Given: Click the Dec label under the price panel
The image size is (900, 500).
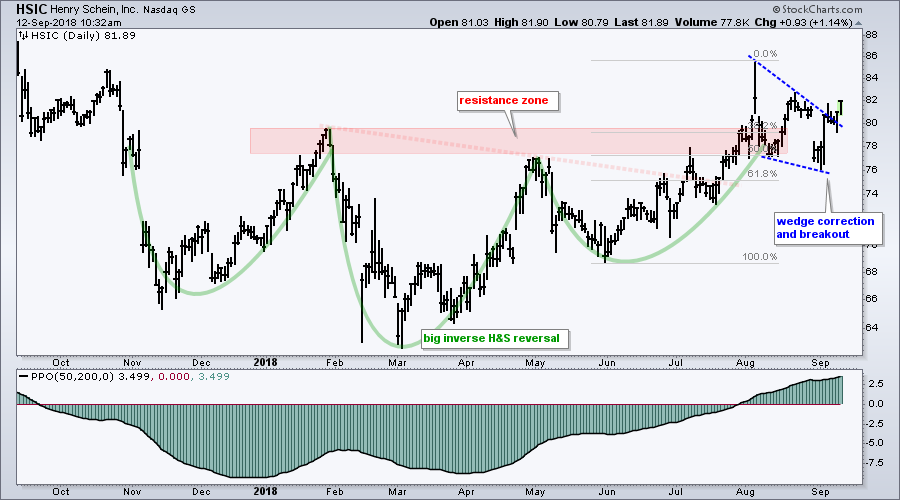Looking at the screenshot, I should [x=201, y=363].
